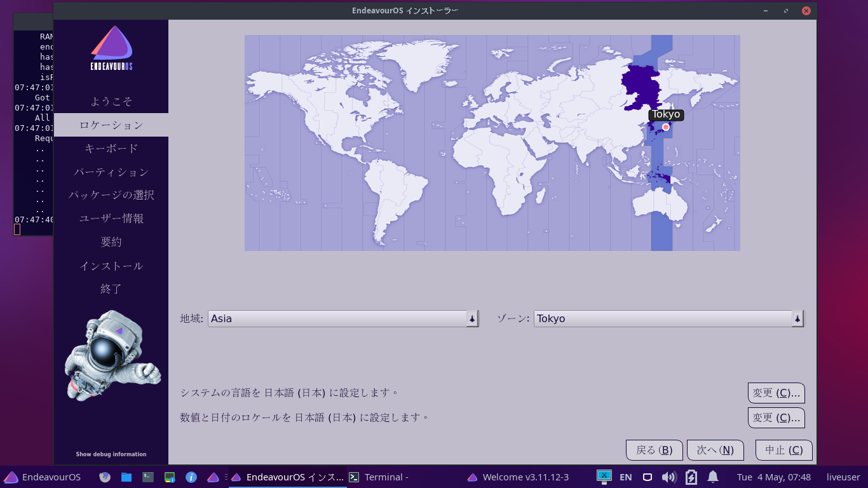This screenshot has height=488, width=868.
Task: Click the 要約 step in the sidebar
Action: click(x=111, y=242)
